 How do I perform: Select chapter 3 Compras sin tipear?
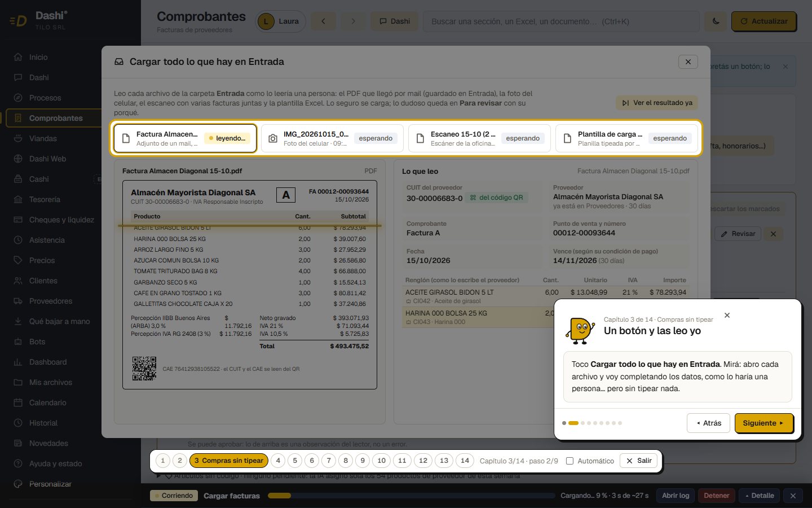229,461
